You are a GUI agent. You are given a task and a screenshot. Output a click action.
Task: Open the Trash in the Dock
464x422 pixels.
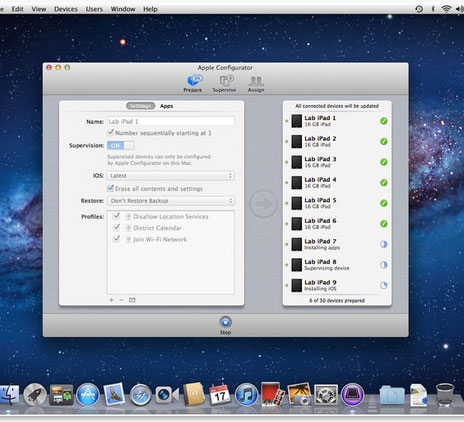445,394
